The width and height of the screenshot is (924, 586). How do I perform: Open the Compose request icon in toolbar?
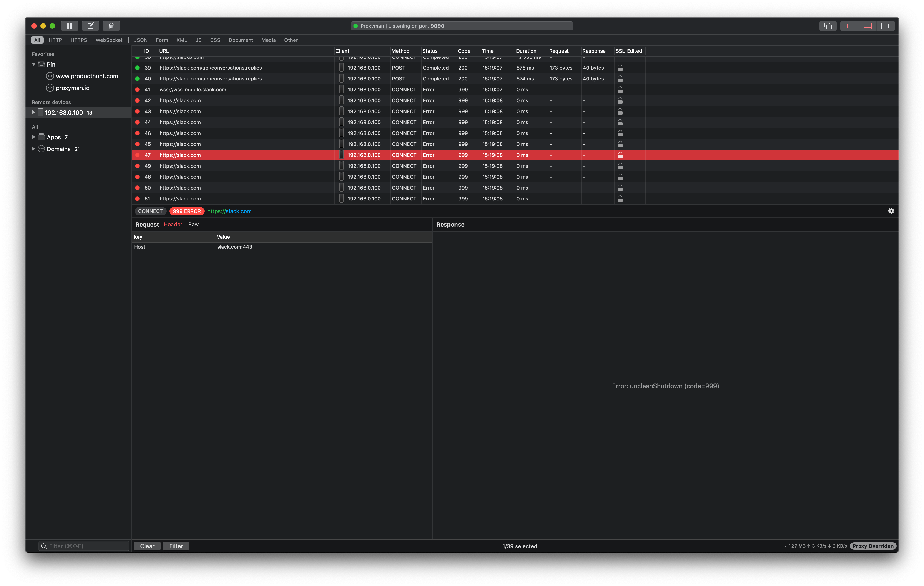click(x=90, y=26)
